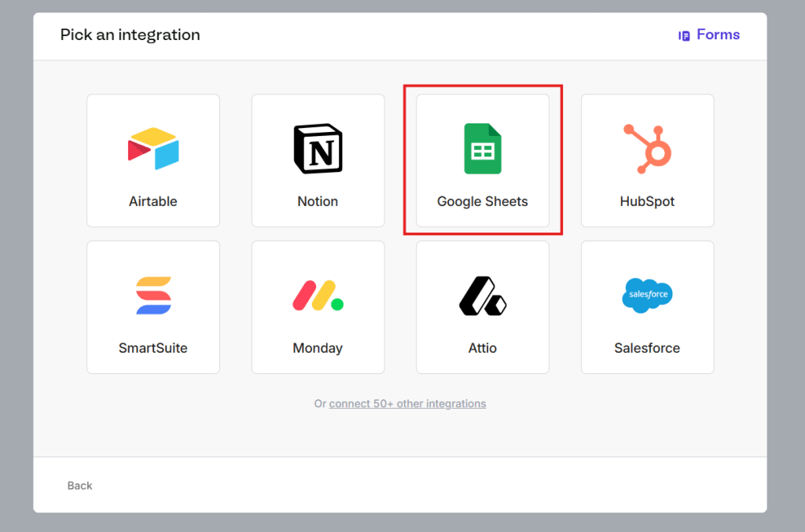Click the SmartSuite label text
Image resolution: width=805 pixels, height=532 pixels.
[x=153, y=348]
